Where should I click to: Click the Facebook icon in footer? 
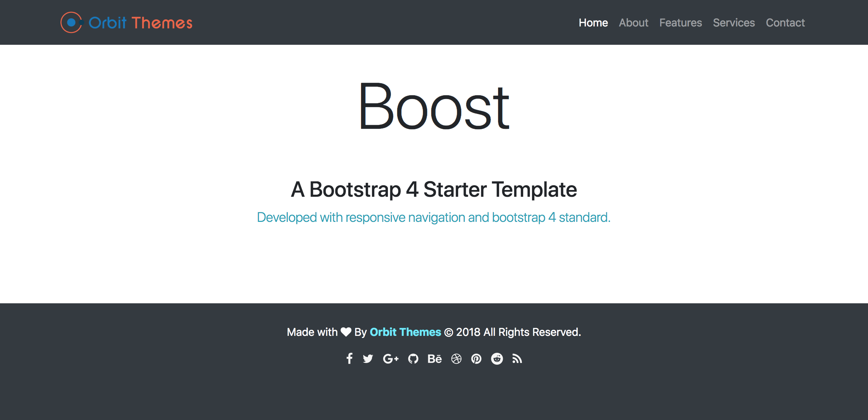point(349,359)
